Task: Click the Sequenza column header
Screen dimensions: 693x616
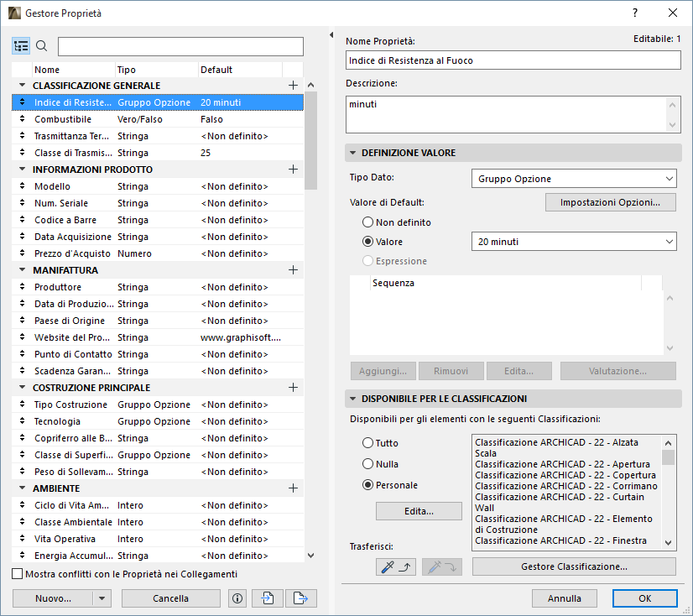Action: pos(506,283)
